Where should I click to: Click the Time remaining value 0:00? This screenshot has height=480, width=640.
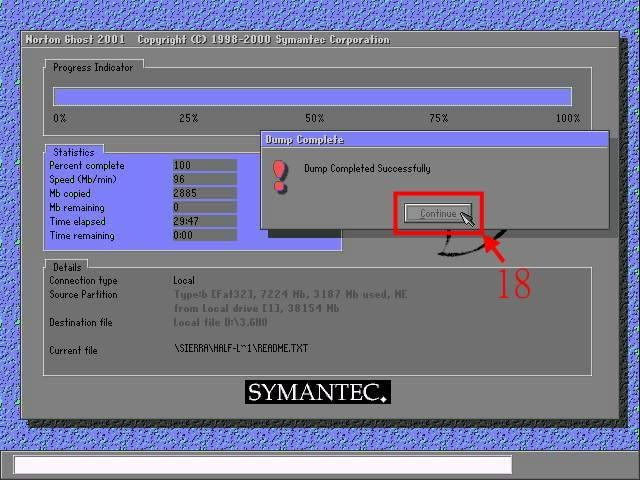point(204,235)
